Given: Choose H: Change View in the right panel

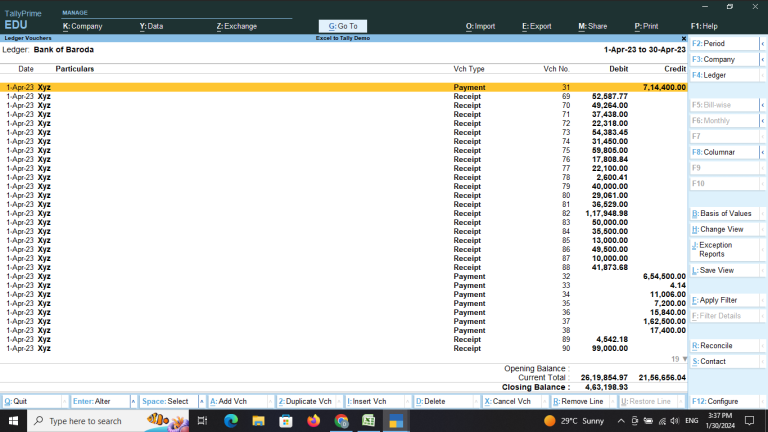Looking at the screenshot, I should coord(722,229).
